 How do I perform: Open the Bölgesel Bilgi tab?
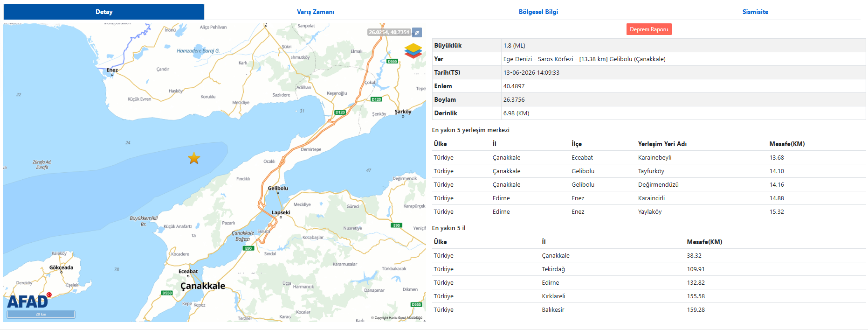(x=538, y=12)
